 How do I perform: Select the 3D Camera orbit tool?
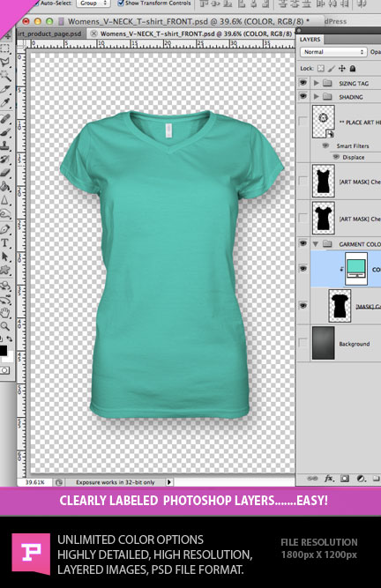(x=5, y=300)
